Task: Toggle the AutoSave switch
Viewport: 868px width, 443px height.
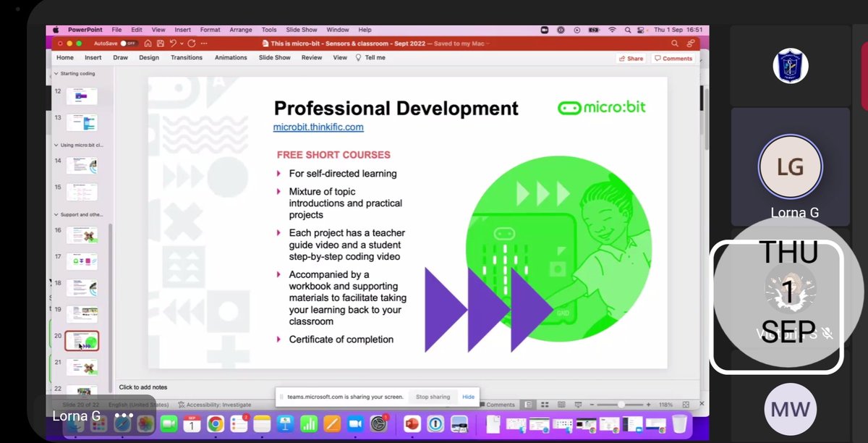Action: coord(129,43)
